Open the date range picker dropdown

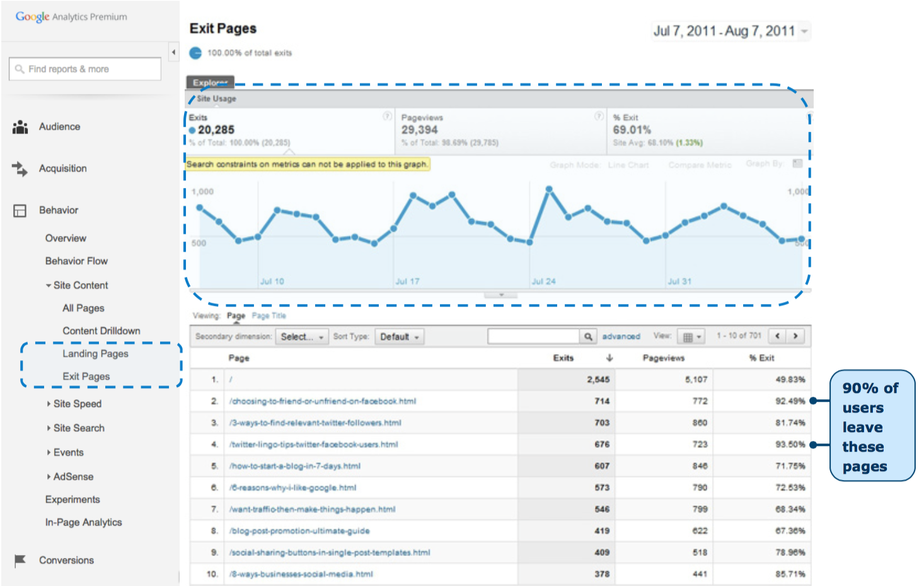click(x=731, y=31)
